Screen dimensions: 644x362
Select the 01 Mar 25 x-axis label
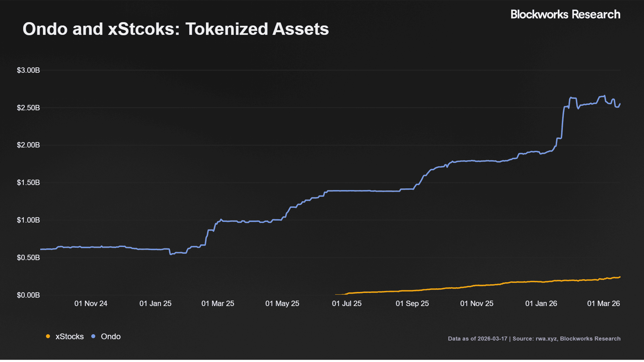pyautogui.click(x=218, y=304)
